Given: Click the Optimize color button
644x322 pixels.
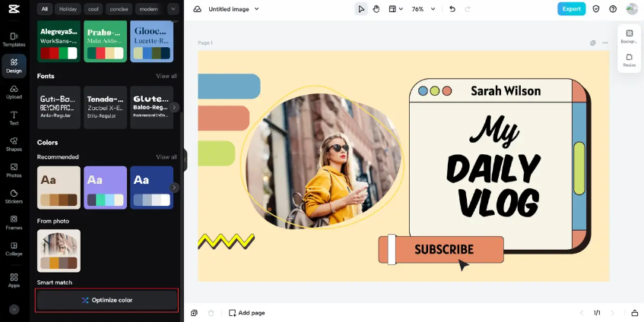Looking at the screenshot, I should (106, 300).
